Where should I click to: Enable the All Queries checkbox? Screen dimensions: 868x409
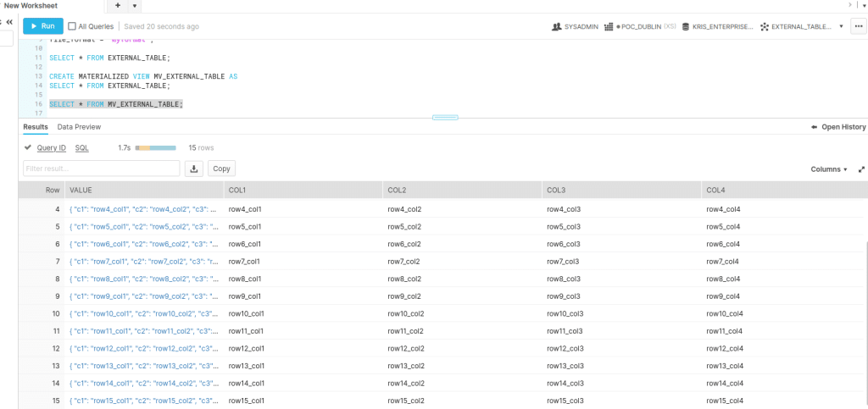click(x=72, y=26)
